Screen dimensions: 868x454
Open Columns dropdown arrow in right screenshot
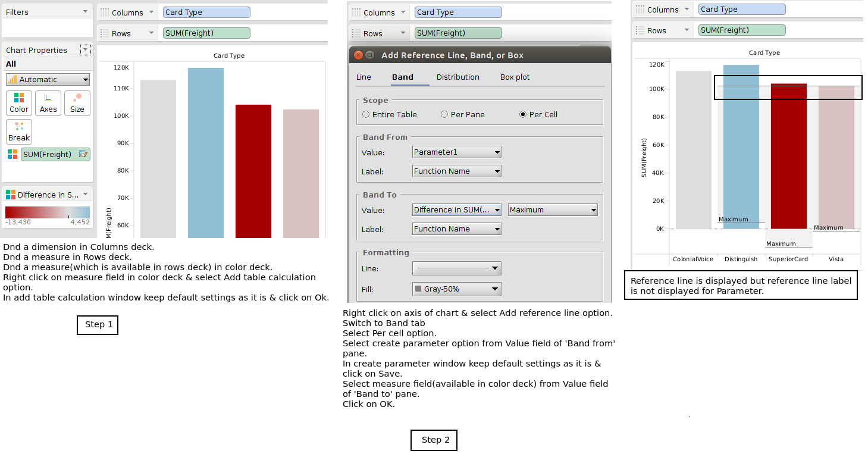click(687, 10)
